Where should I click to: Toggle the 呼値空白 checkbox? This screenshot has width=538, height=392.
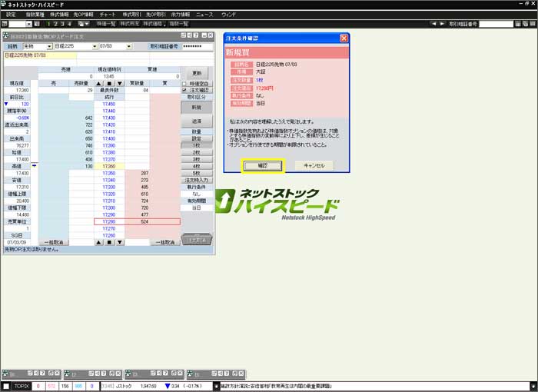[184, 83]
